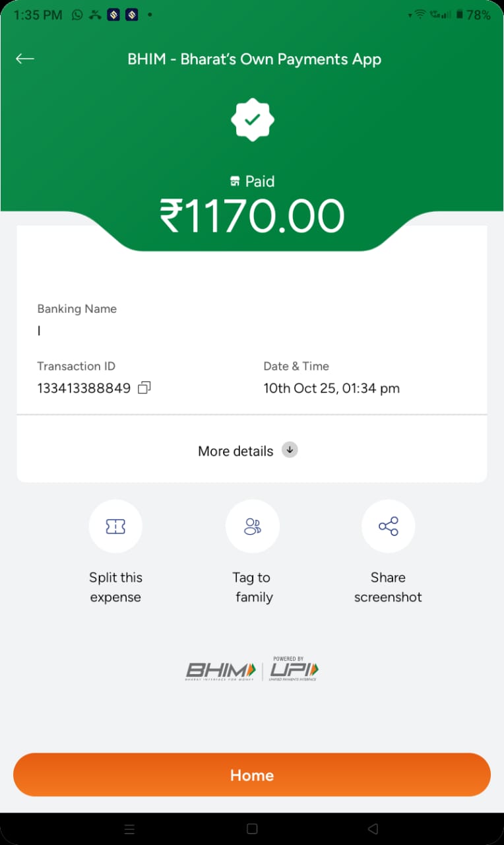Tap the Share screenshot icon
The width and height of the screenshot is (504, 845).
388,526
